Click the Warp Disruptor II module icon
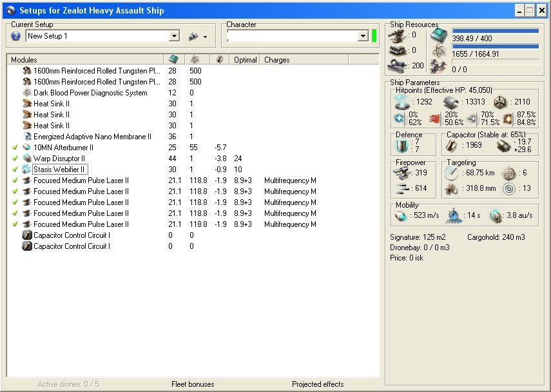 [x=26, y=158]
